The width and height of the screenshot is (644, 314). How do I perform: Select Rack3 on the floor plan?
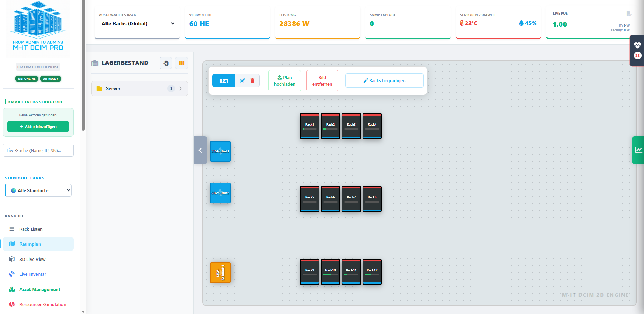tap(351, 126)
